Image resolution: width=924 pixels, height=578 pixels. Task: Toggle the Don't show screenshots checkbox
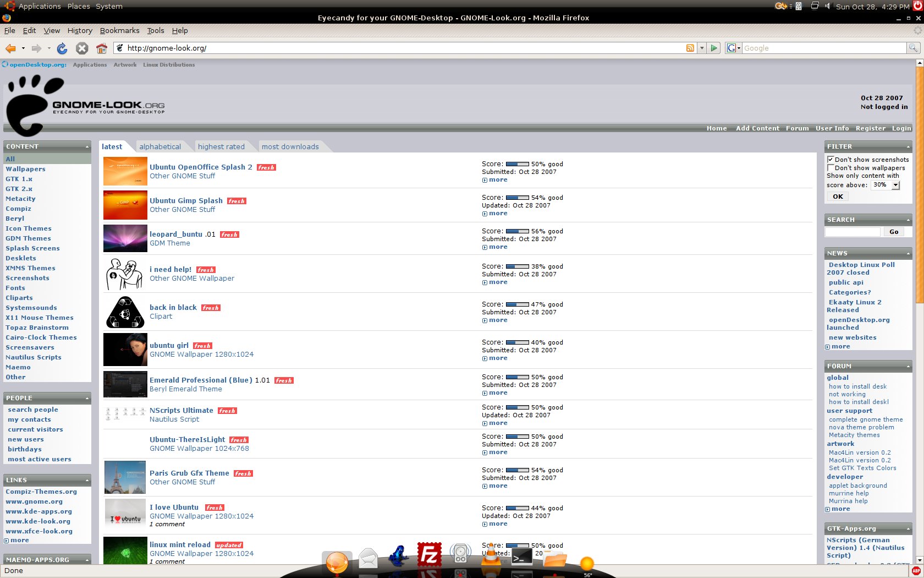point(831,160)
